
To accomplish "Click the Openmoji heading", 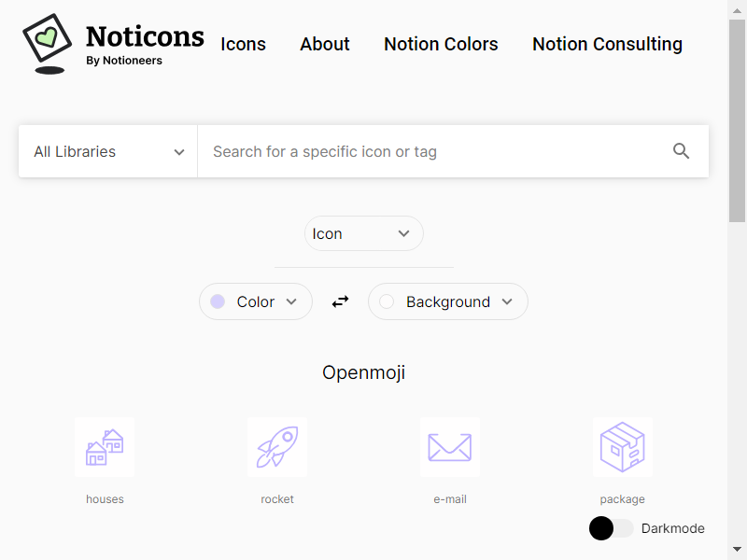I will click(x=364, y=372).
